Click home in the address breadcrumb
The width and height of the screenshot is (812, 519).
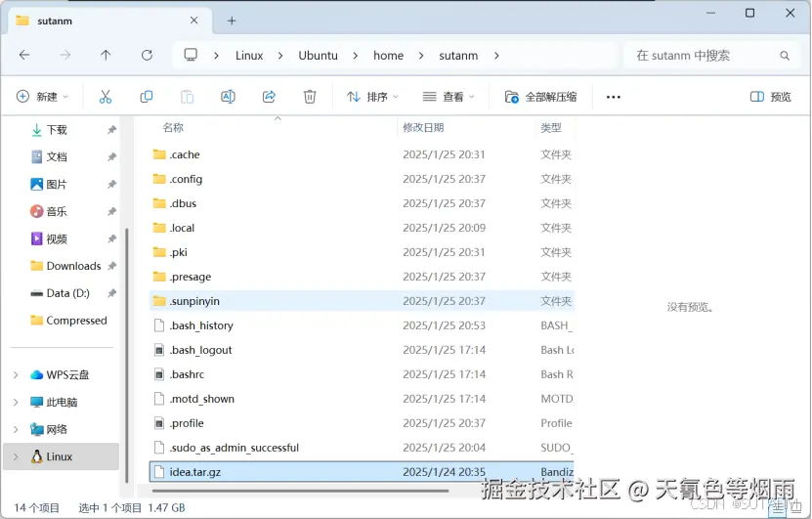click(388, 56)
